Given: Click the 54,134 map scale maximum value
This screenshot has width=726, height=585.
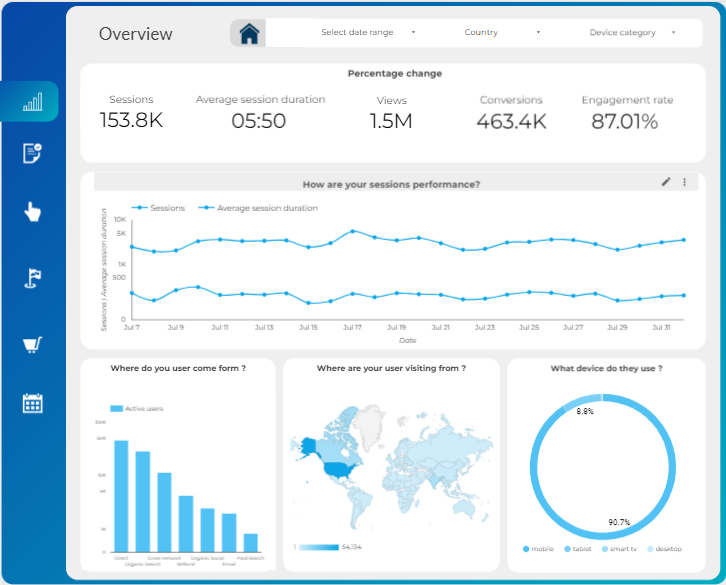Looking at the screenshot, I should [351, 547].
